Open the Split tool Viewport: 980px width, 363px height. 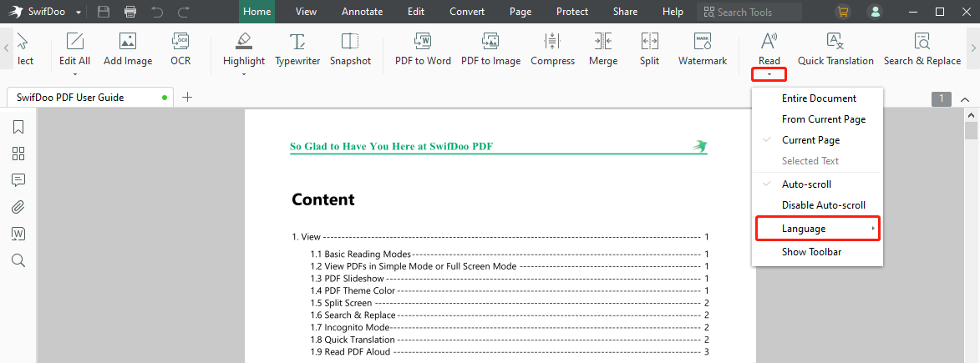[649, 48]
